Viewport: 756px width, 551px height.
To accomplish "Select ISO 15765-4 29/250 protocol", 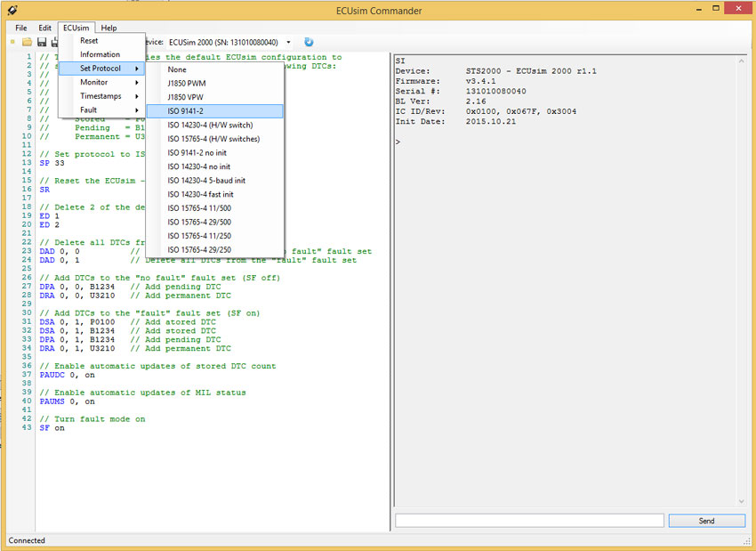I will [214, 250].
